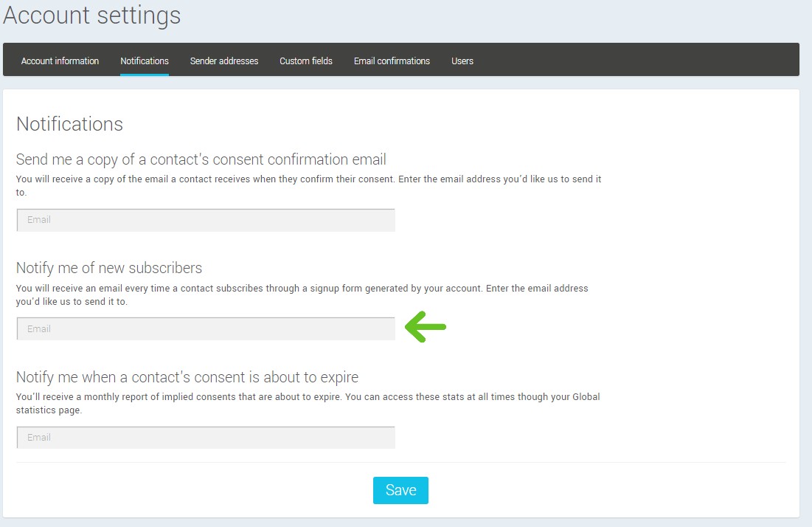Focus the consent confirmation copy Email field
This screenshot has height=527, width=812.
point(206,220)
